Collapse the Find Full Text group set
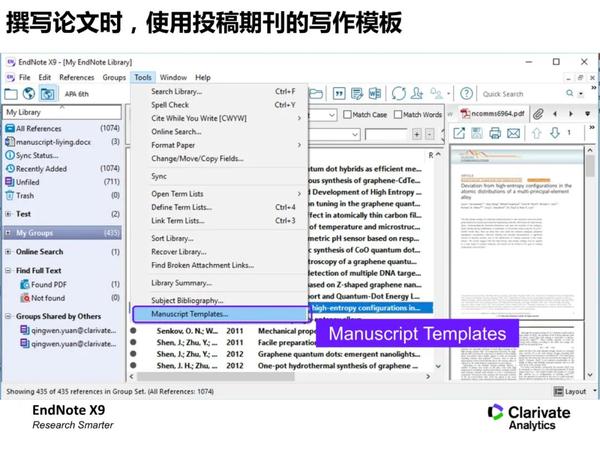The image size is (600, 450). (x=8, y=270)
